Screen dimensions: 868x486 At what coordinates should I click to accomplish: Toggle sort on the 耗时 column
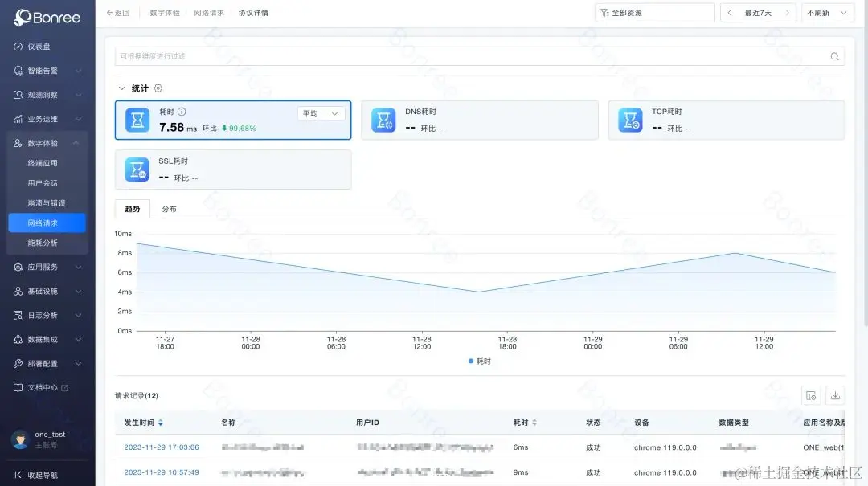(533, 422)
